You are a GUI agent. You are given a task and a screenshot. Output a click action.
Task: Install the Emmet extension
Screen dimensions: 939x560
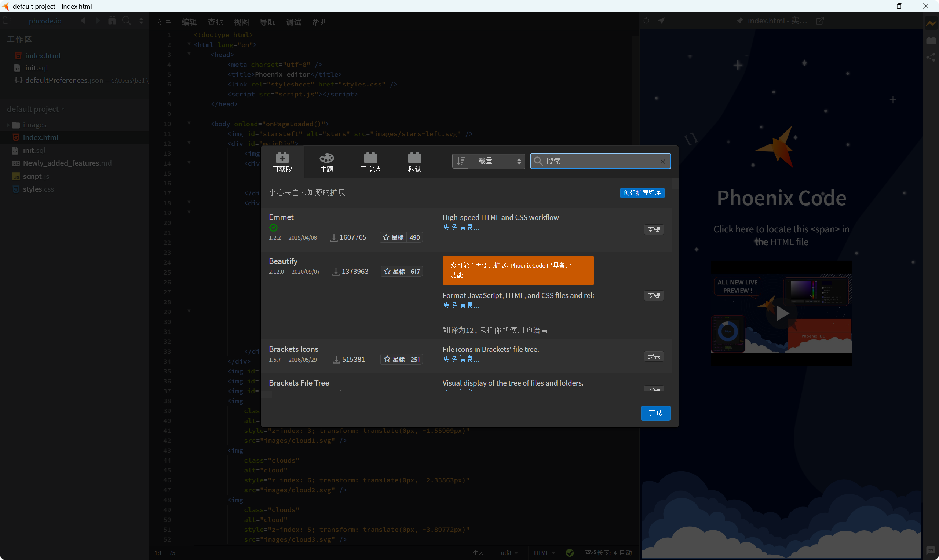(653, 229)
